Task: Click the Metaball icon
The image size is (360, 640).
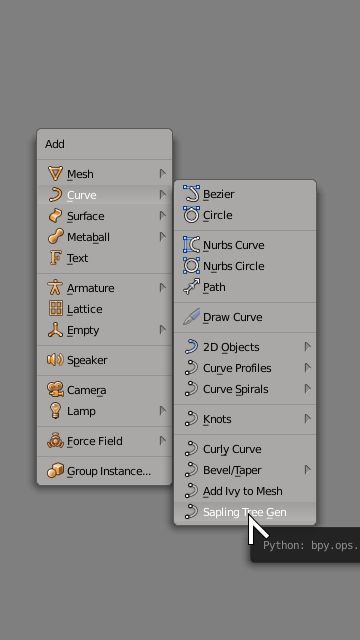Action: [55, 237]
